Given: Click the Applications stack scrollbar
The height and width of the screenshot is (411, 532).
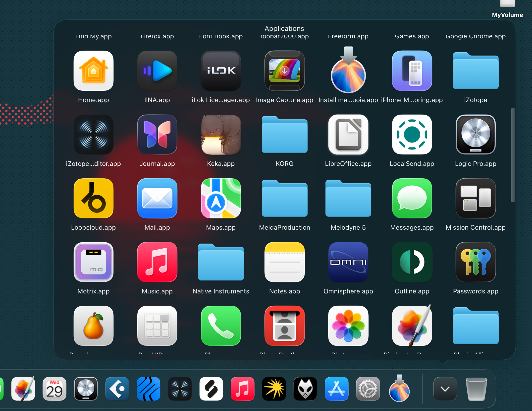Looking at the screenshot, I should click(x=512, y=155).
